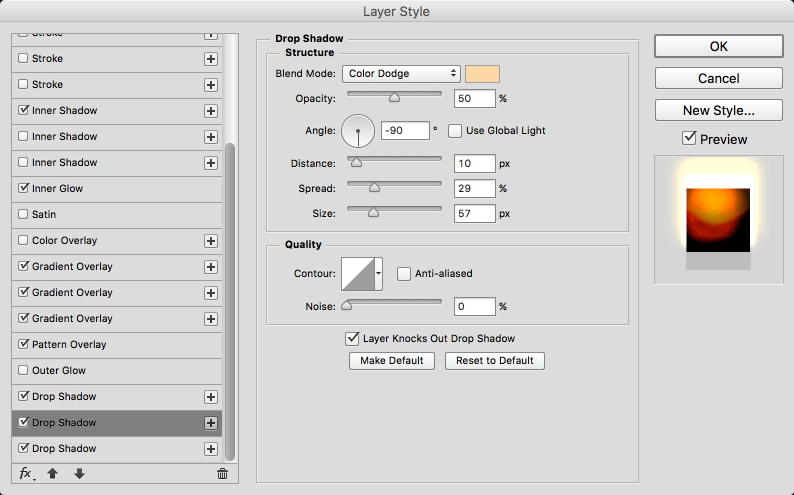Toggle the Anti-aliased checkbox

click(404, 273)
